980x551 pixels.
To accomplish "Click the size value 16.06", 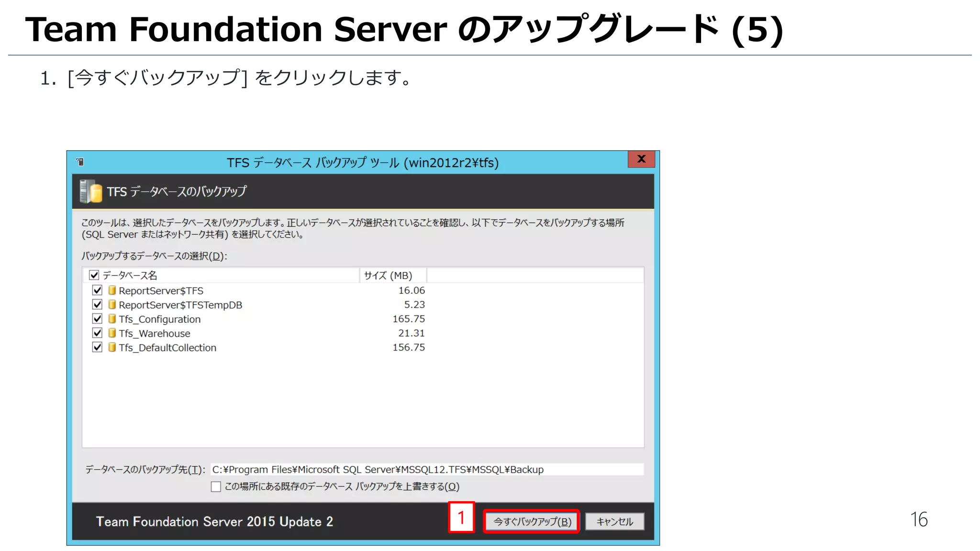I will pyautogui.click(x=412, y=290).
